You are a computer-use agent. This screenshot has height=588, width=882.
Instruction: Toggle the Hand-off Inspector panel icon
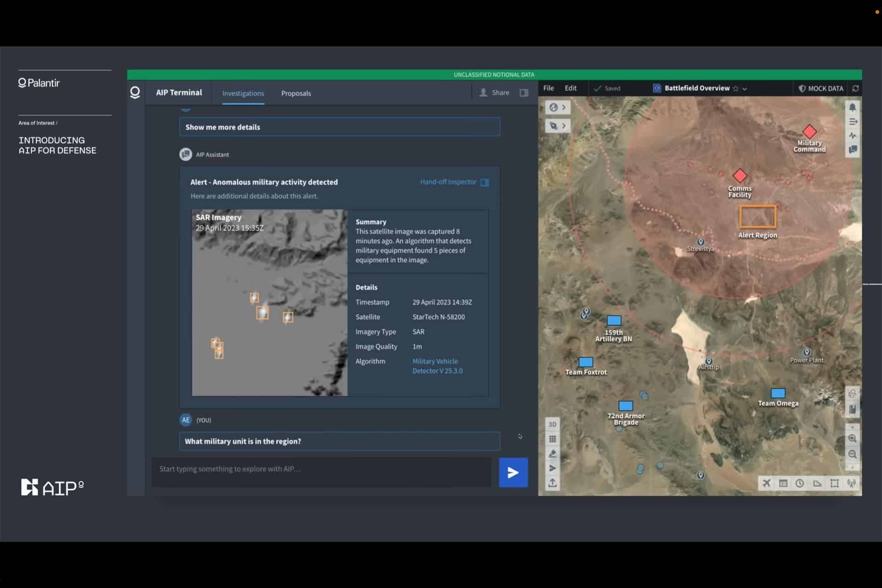point(485,182)
